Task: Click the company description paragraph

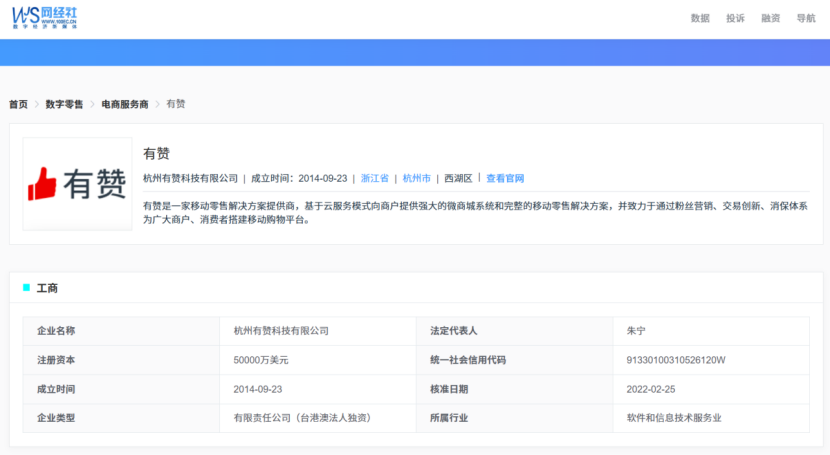Action: click(x=475, y=213)
